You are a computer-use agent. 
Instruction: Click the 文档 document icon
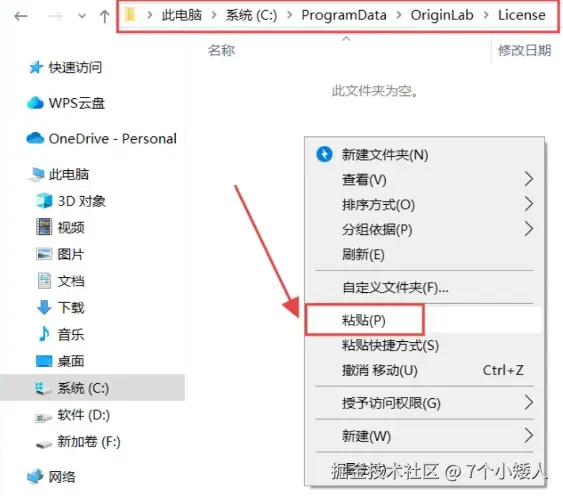pos(44,281)
